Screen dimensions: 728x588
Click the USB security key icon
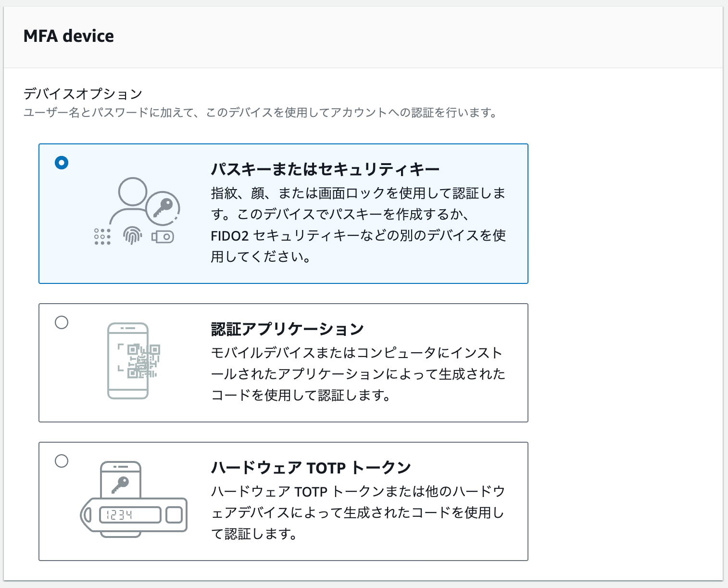point(163,237)
